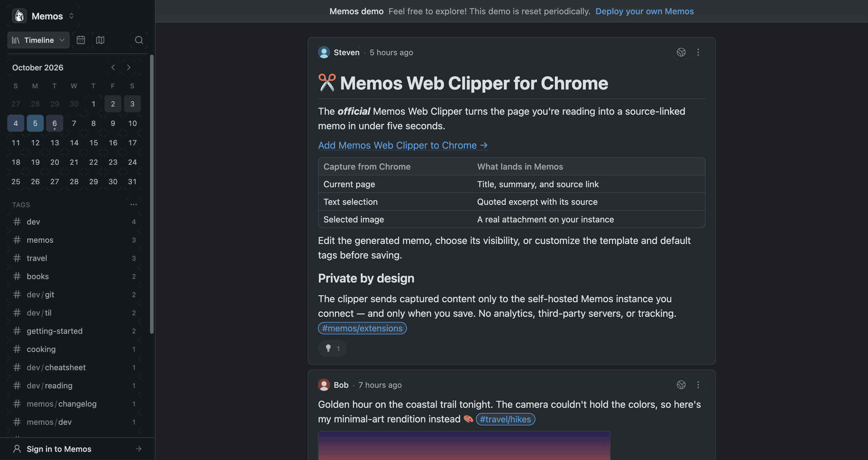Open the 5 hours ago timestamp
The height and width of the screenshot is (460, 868).
pos(391,52)
